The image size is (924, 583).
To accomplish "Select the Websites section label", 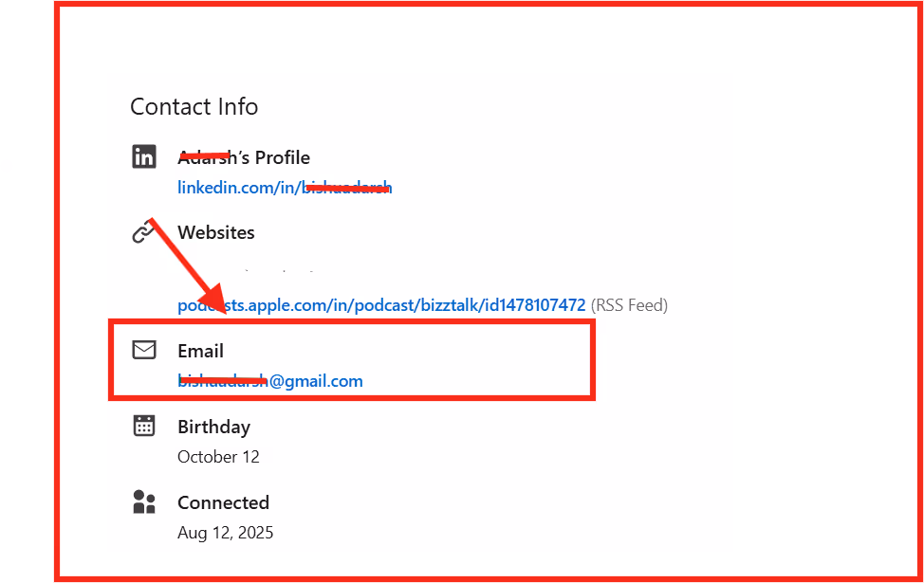I will pos(216,232).
